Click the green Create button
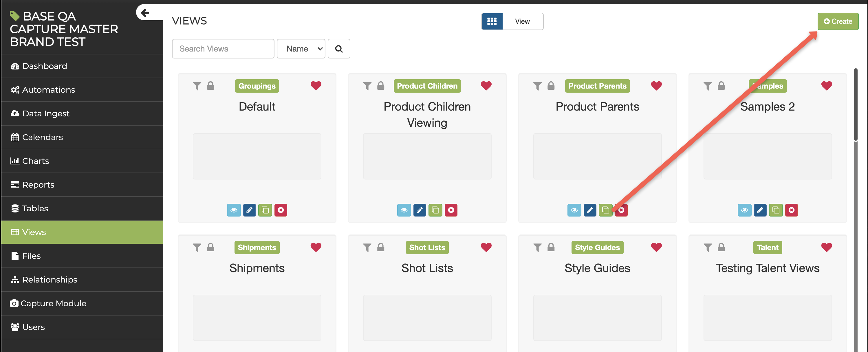The width and height of the screenshot is (868, 352). coord(838,21)
